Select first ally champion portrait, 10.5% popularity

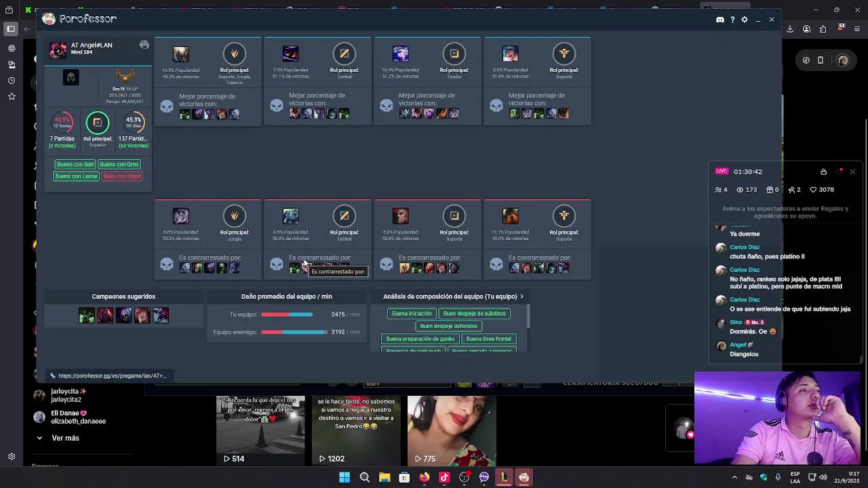[180, 54]
